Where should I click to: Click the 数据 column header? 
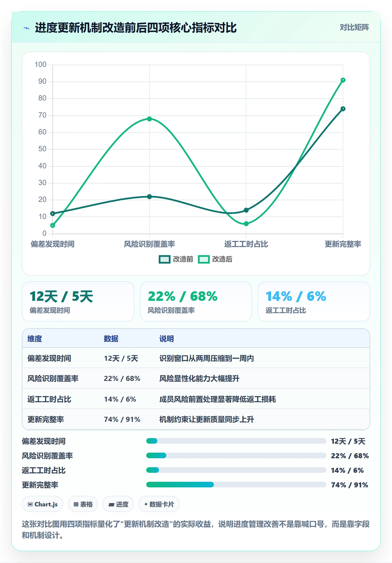111,339
